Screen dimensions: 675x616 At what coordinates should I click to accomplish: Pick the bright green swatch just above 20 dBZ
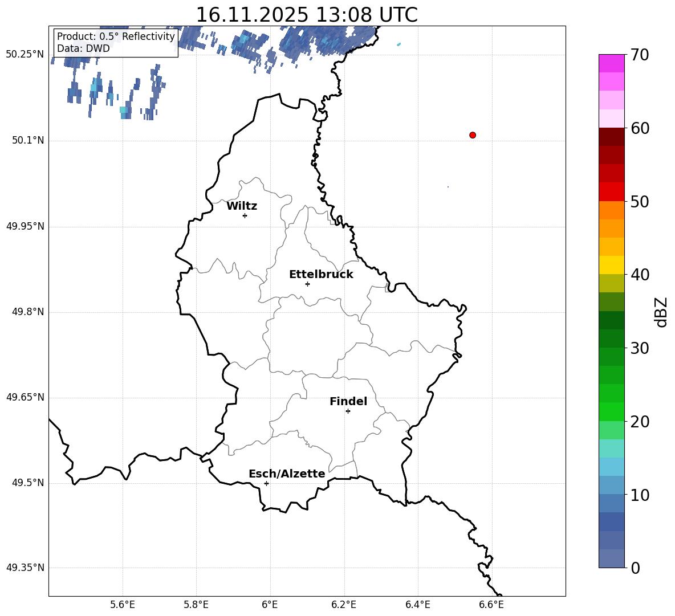coord(612,411)
